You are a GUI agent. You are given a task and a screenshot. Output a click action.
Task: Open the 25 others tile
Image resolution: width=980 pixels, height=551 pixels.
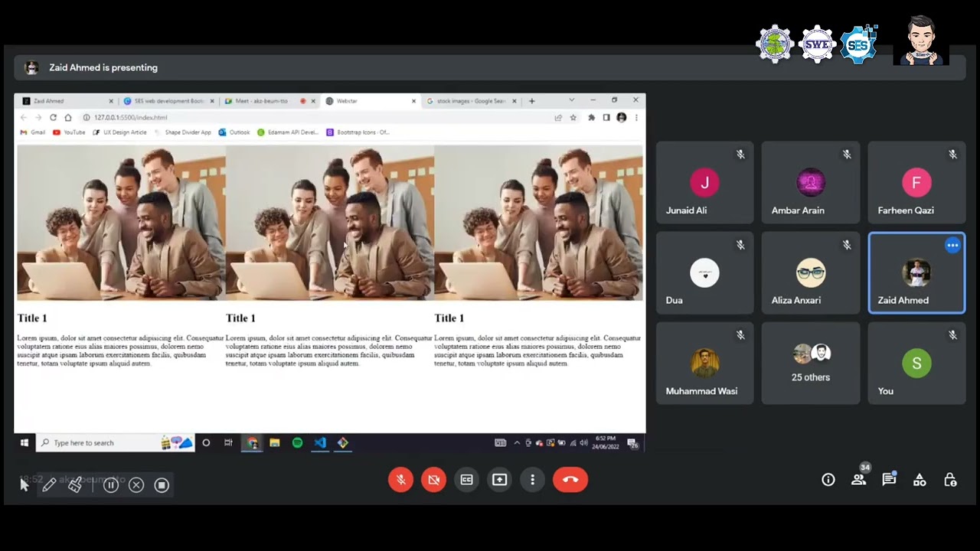pyautogui.click(x=811, y=364)
